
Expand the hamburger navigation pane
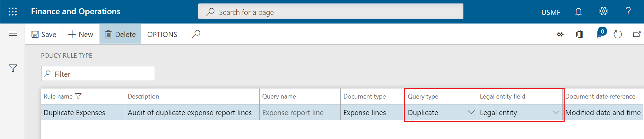(13, 34)
